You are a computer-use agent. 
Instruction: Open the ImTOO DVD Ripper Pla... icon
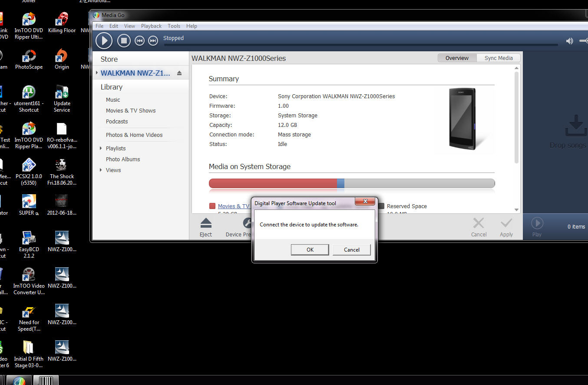coord(29,136)
